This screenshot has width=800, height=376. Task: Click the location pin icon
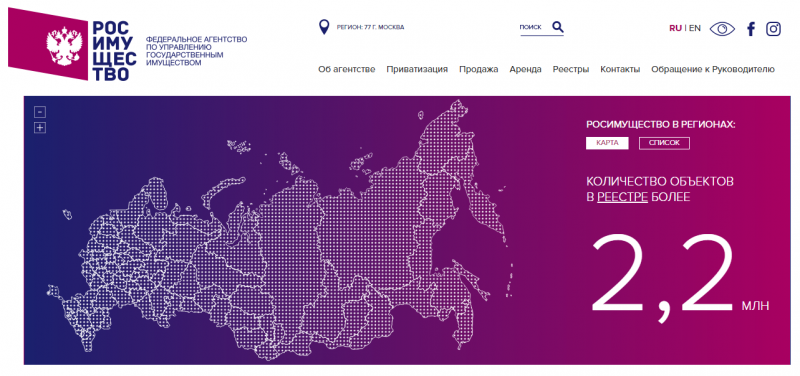coord(323,27)
